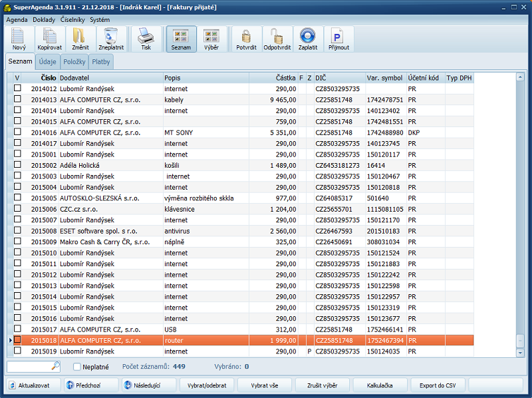Screen dimensions: 532x398
Task: Click the DIČ column header
Action: point(340,78)
